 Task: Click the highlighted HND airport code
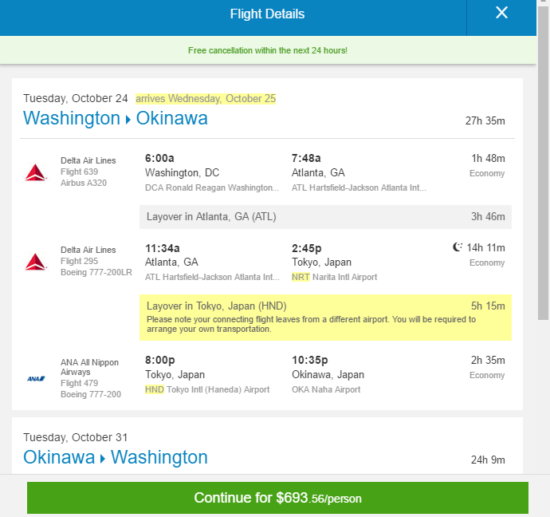[x=154, y=390]
